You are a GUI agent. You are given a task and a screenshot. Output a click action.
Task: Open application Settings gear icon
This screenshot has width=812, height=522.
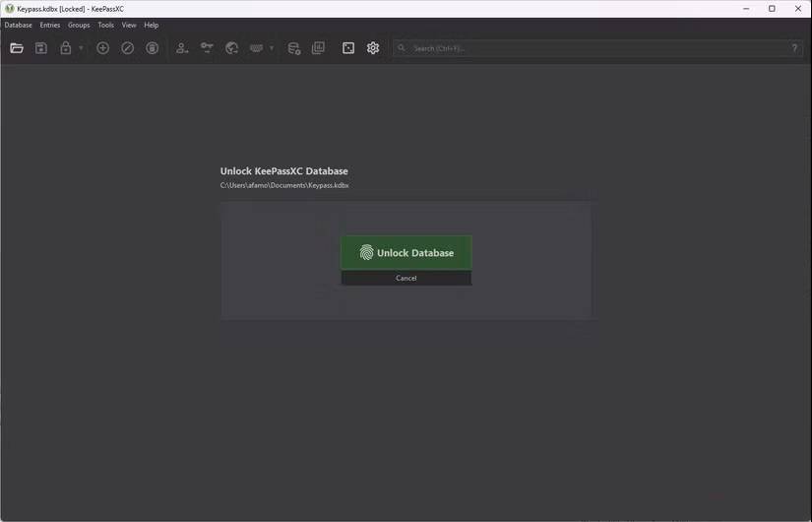coord(373,48)
